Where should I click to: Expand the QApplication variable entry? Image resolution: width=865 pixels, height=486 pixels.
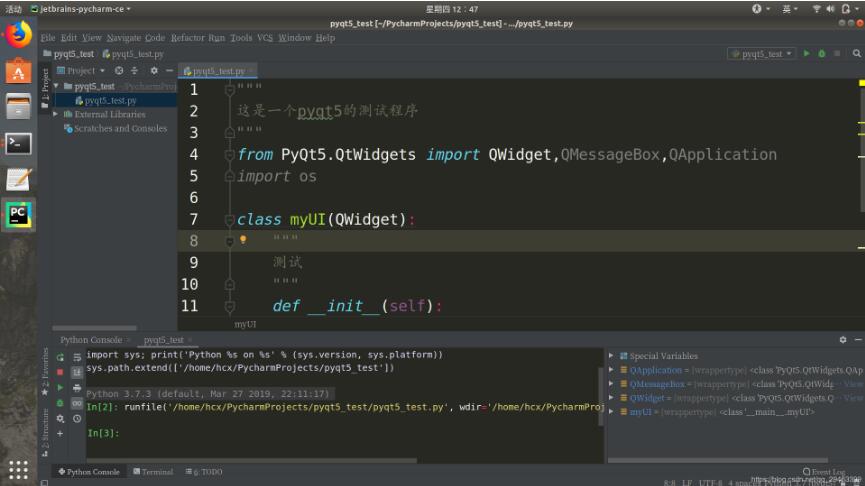(x=612, y=370)
